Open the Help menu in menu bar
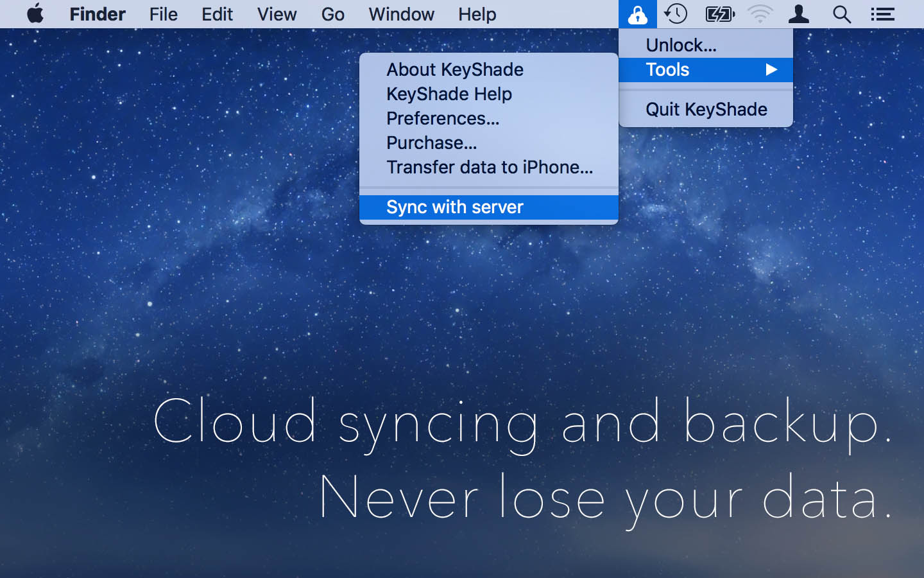The image size is (924, 578). tap(477, 14)
